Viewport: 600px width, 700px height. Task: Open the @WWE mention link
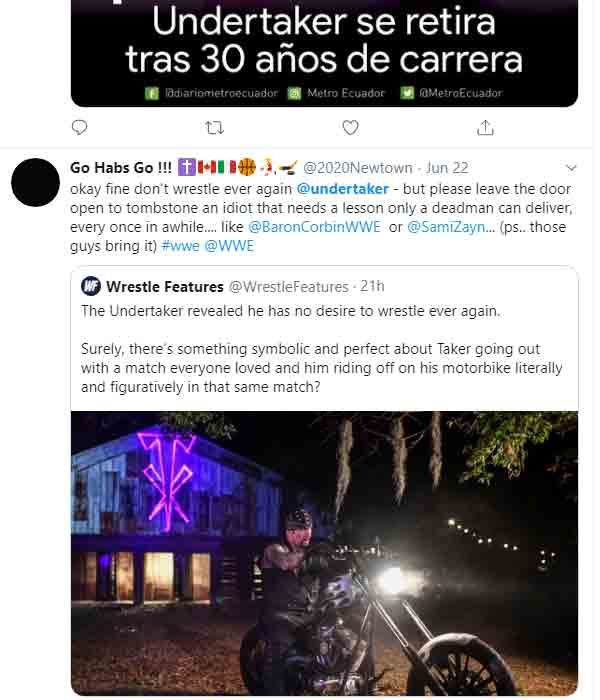(x=229, y=246)
